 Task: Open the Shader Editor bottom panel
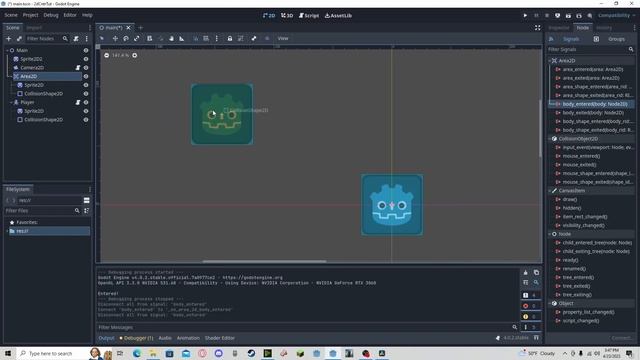pos(220,338)
